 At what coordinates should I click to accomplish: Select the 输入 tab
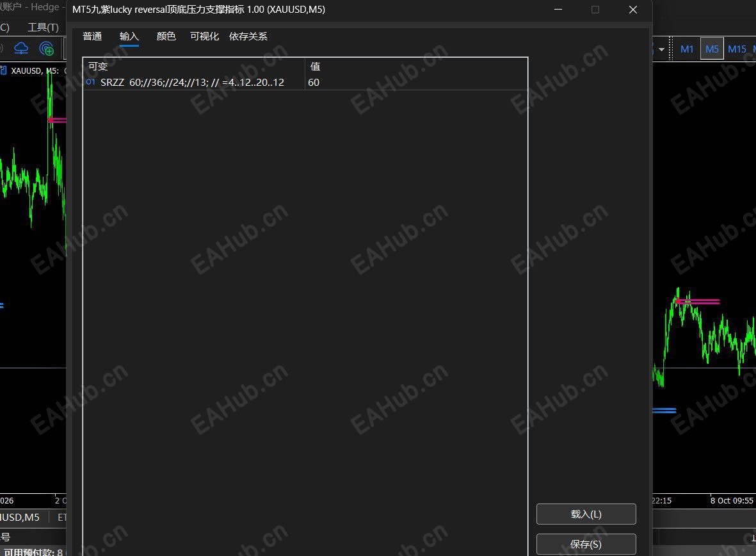point(129,37)
